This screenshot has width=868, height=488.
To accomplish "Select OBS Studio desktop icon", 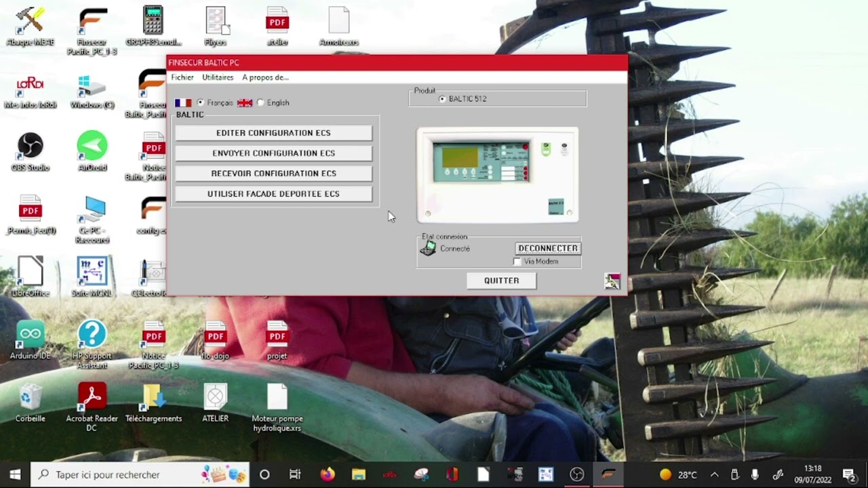I will [x=31, y=152].
